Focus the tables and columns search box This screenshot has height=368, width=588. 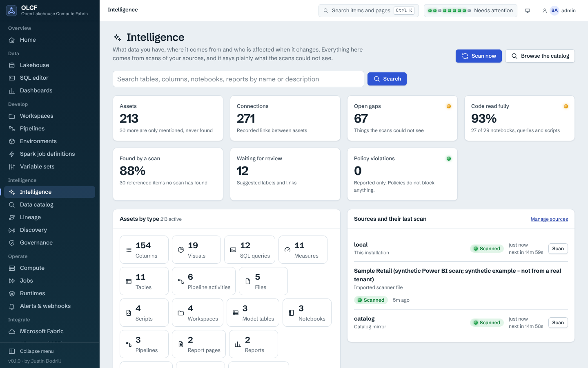tap(238, 79)
